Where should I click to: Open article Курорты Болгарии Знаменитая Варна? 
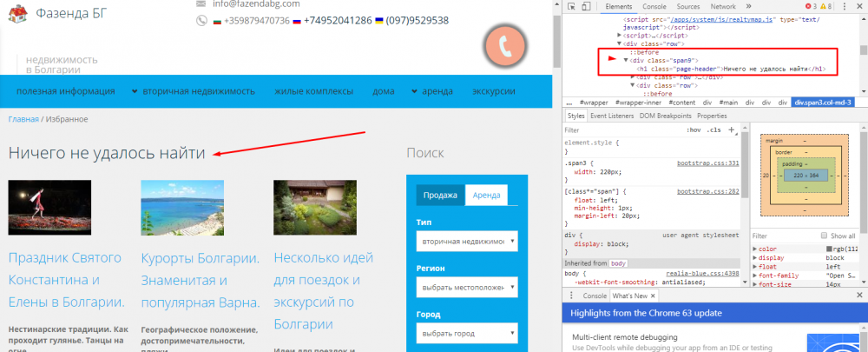(201, 281)
